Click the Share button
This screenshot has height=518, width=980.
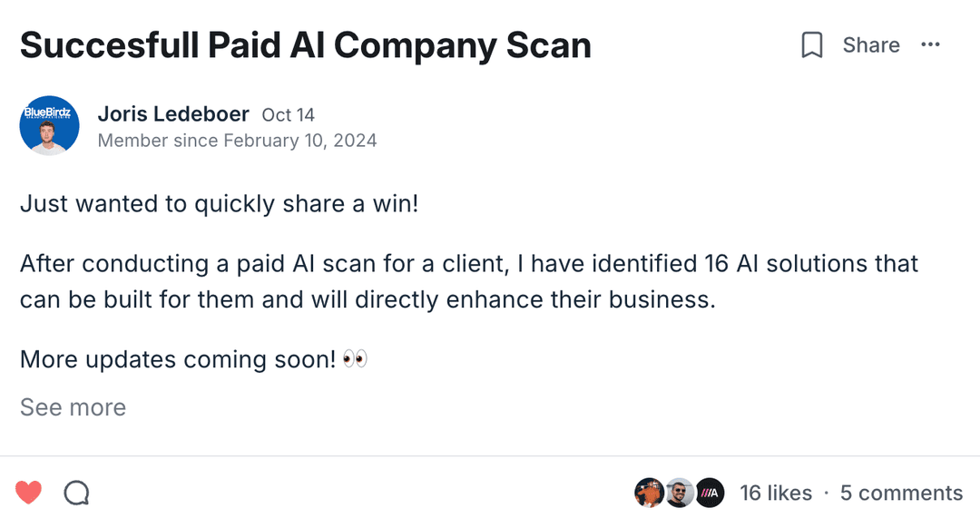[870, 45]
